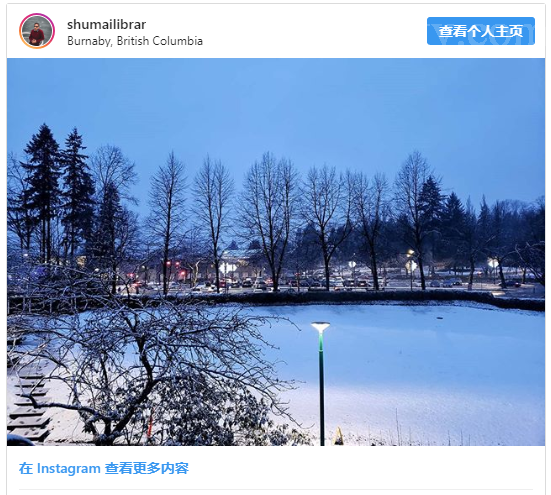Open the Burnaby, British Columbia location
The height and width of the screenshot is (495, 551).
coord(135,41)
